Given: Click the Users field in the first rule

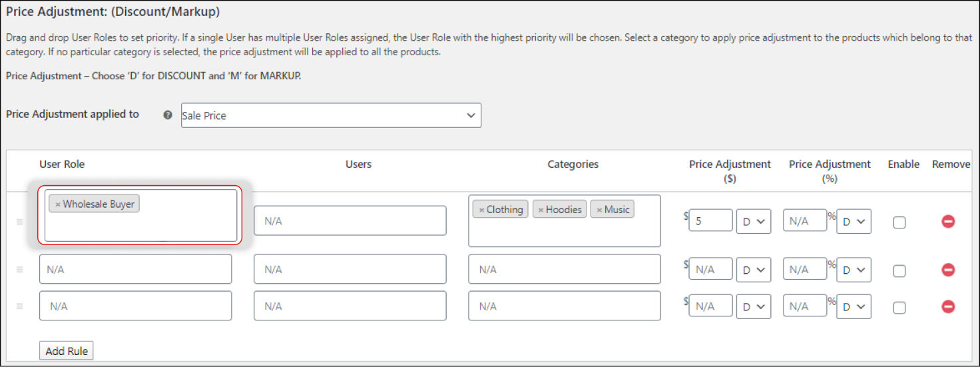Looking at the screenshot, I should (350, 220).
